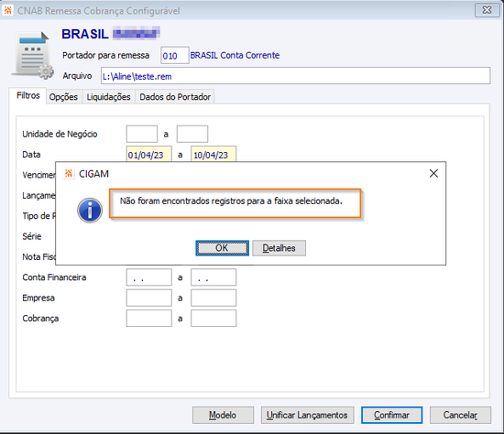Close the CIGAM message dialog with X

click(x=433, y=173)
